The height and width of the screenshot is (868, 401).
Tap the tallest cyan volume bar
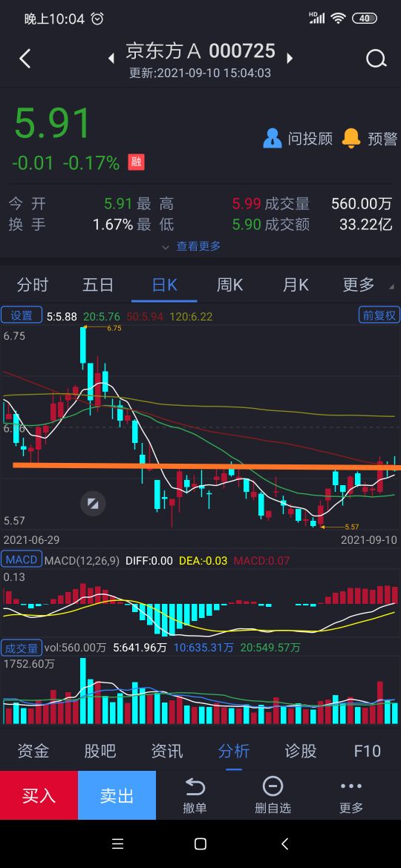(83, 691)
